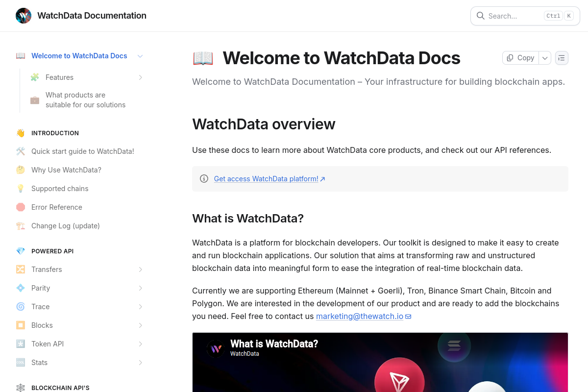The image size is (588, 392).
Task: Expand the Stats section chevron
Action: coord(140,363)
